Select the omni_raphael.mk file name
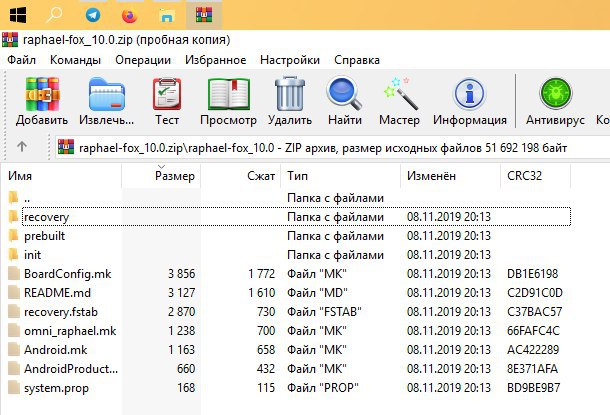Image resolution: width=610 pixels, height=415 pixels. [70, 331]
